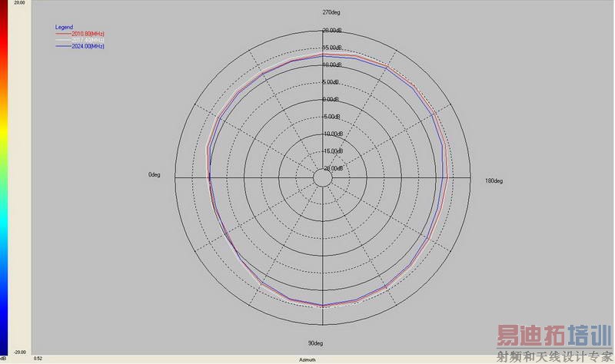This screenshot has width=615, height=364.
Task: Click the 10.00dB ring label
Action: tap(332, 65)
